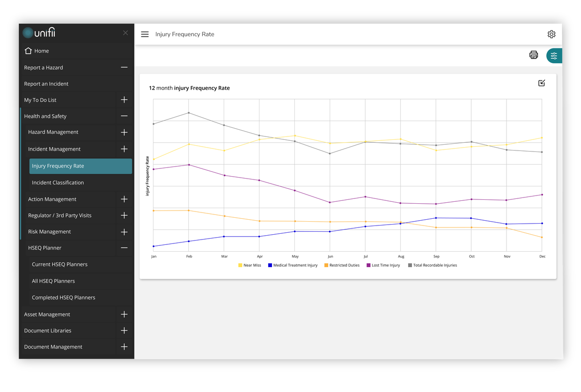Open the hamburger menu icon
The height and width of the screenshot is (392, 581).
click(x=145, y=34)
